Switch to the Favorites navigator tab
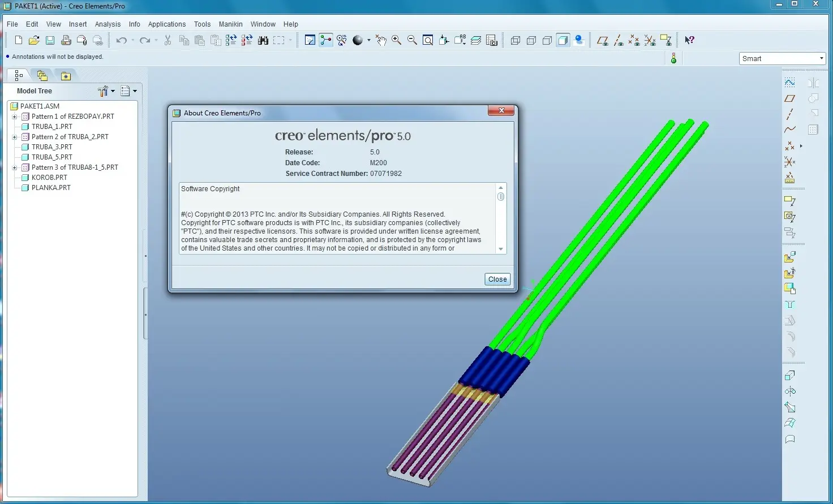This screenshot has width=833, height=504. coord(66,75)
